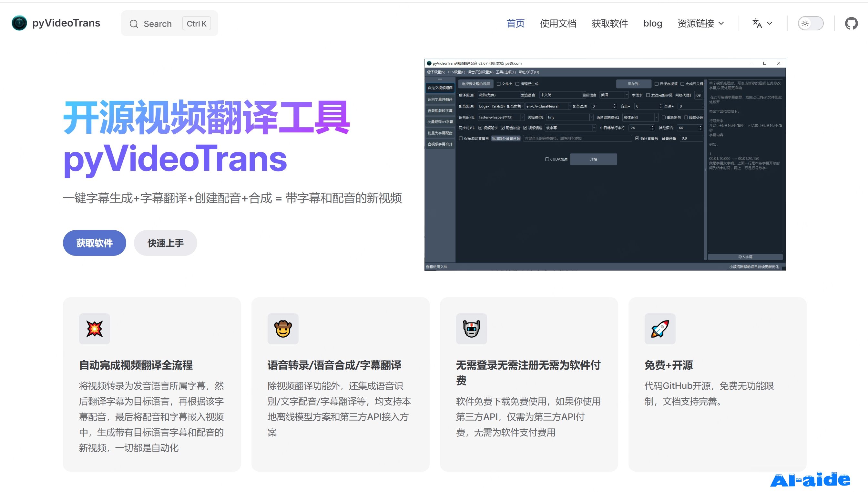Select the 识别字幕并翻译 sidebar tab
The image size is (868, 492).
coord(440,99)
